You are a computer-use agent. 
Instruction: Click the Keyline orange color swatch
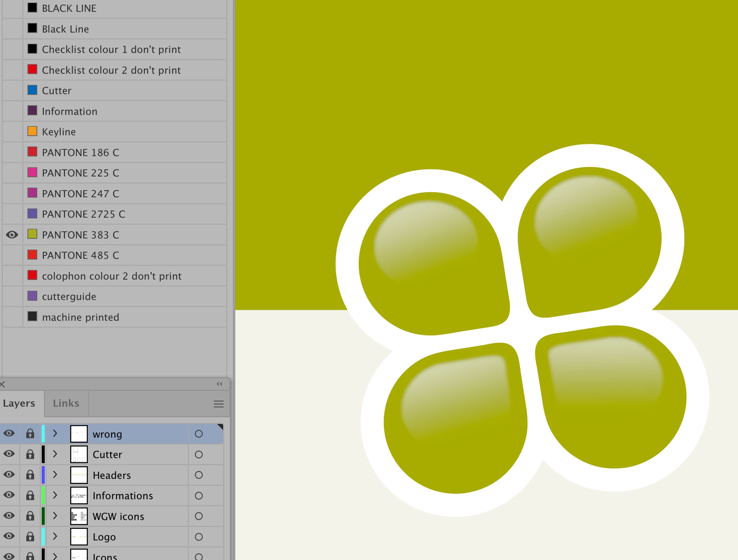point(33,131)
